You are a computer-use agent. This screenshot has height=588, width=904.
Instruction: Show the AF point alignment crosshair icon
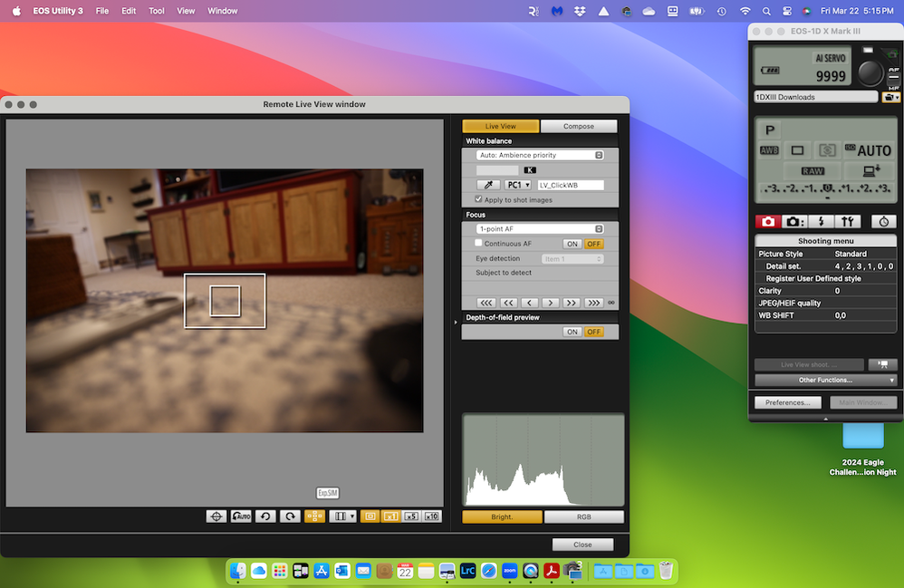[216, 516]
